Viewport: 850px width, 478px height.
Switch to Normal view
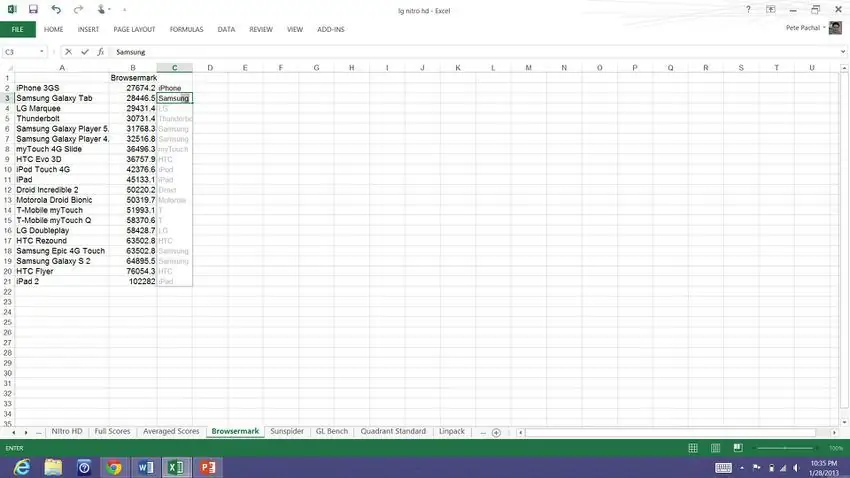pyautogui.click(x=693, y=448)
